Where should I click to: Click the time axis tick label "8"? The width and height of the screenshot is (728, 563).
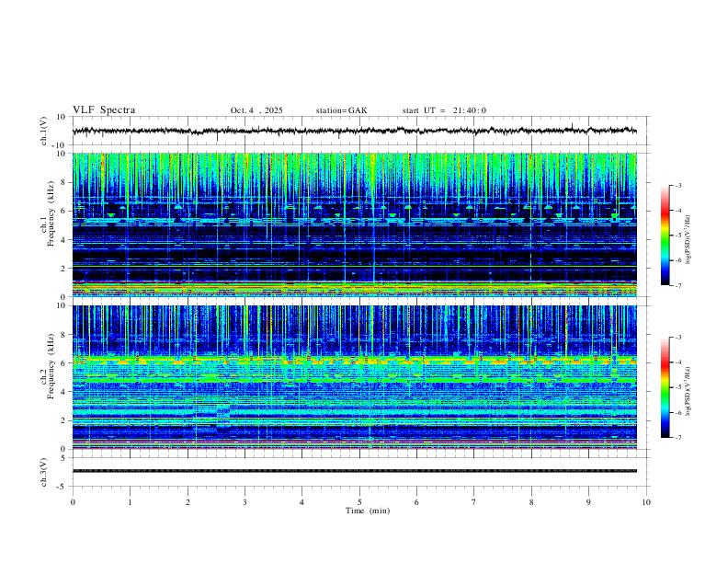click(x=531, y=502)
